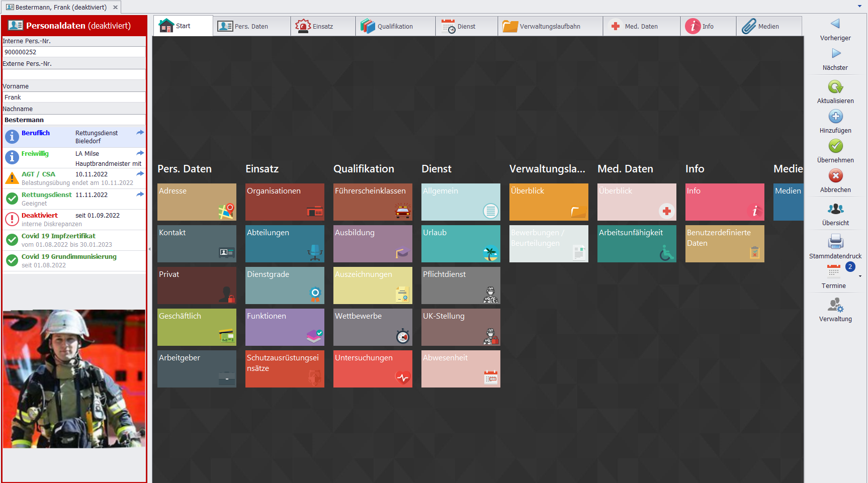Open the Verwaltungslaufbahn tab
The image size is (868, 483).
point(550,27)
